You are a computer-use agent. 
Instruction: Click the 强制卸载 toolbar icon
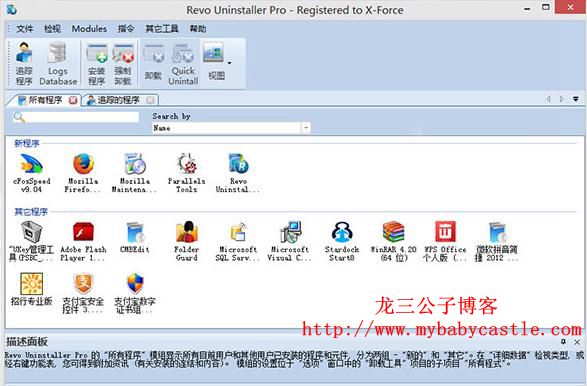click(x=123, y=64)
